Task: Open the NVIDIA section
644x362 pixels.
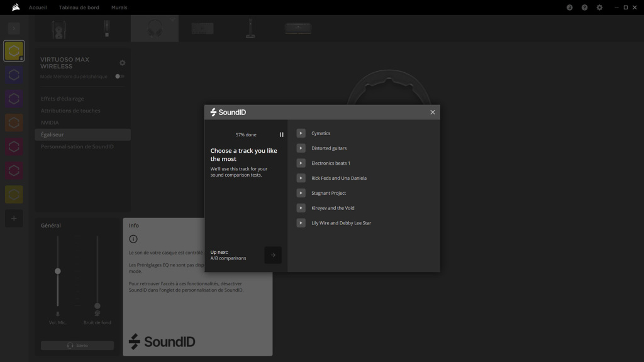Action: point(50,123)
